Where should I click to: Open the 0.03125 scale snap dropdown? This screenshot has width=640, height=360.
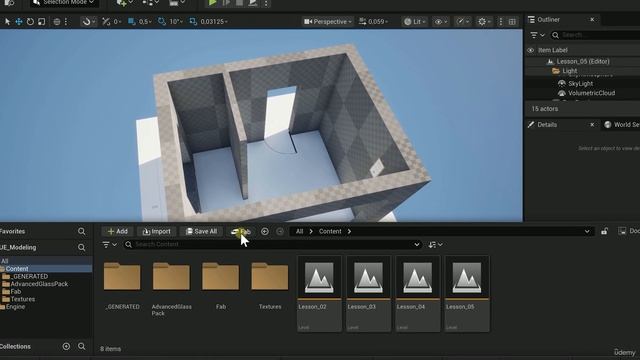click(x=214, y=22)
